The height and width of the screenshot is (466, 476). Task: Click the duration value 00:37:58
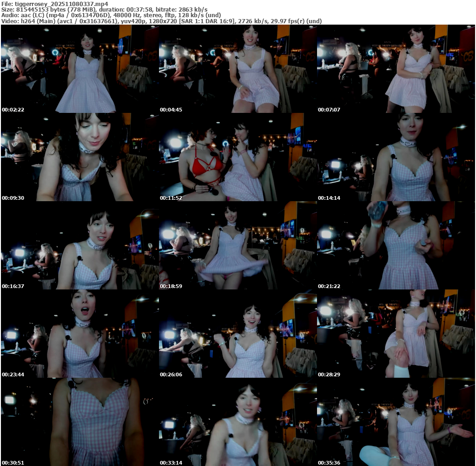(x=139, y=9)
